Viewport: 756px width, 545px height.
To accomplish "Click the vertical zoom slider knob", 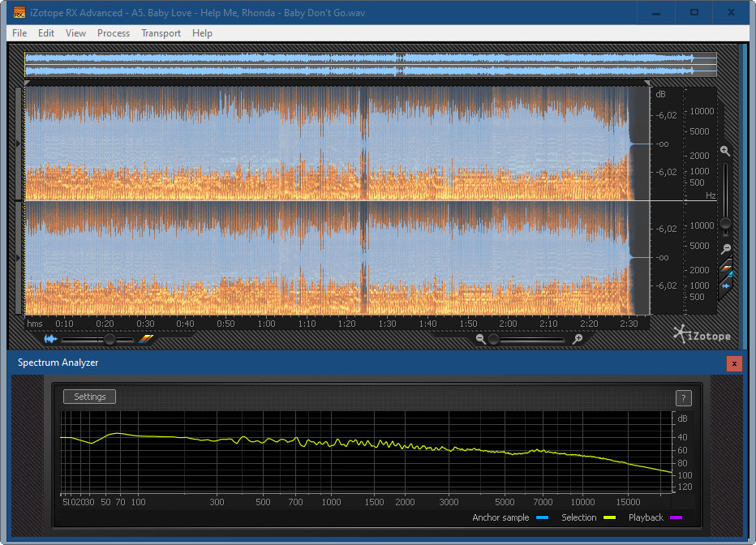I will 725,224.
